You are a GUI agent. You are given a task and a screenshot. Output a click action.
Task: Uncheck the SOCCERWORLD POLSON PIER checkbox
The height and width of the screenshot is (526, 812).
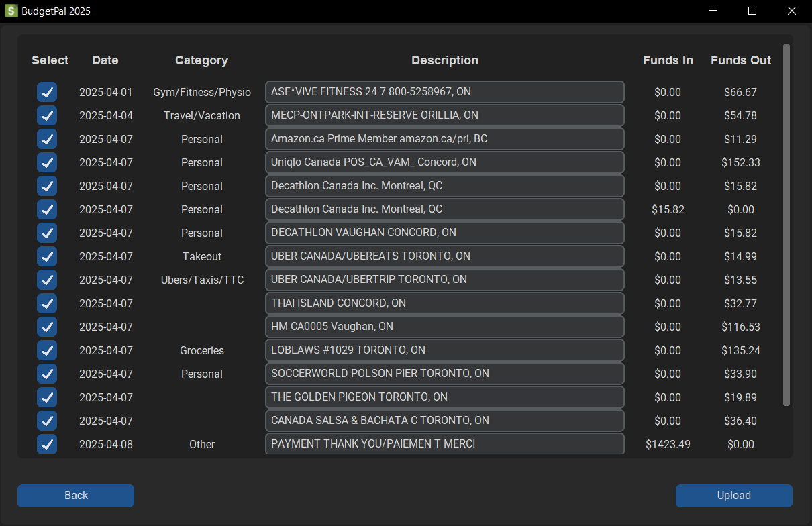47,374
